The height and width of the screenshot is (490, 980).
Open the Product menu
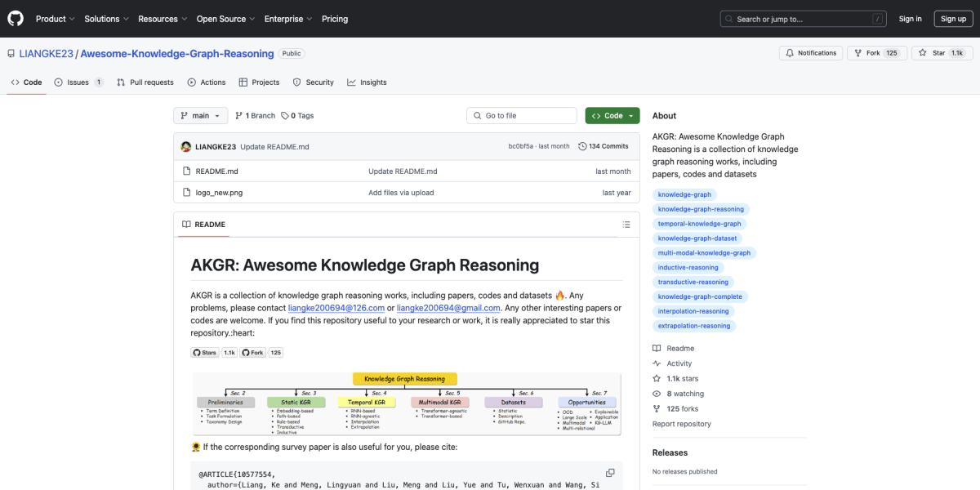(x=55, y=19)
